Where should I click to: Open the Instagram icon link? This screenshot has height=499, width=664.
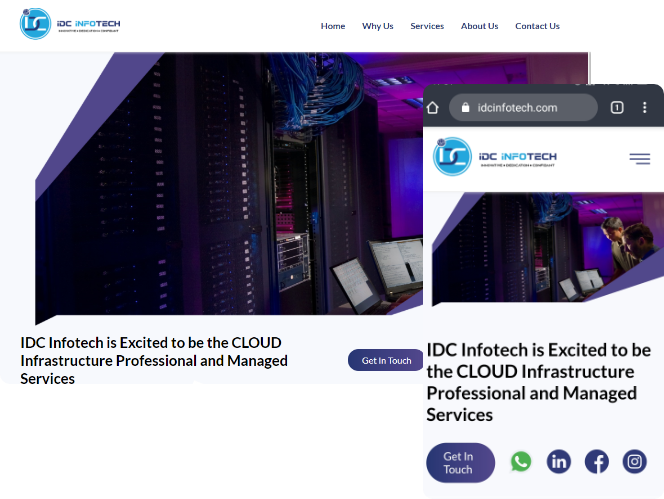click(x=635, y=461)
